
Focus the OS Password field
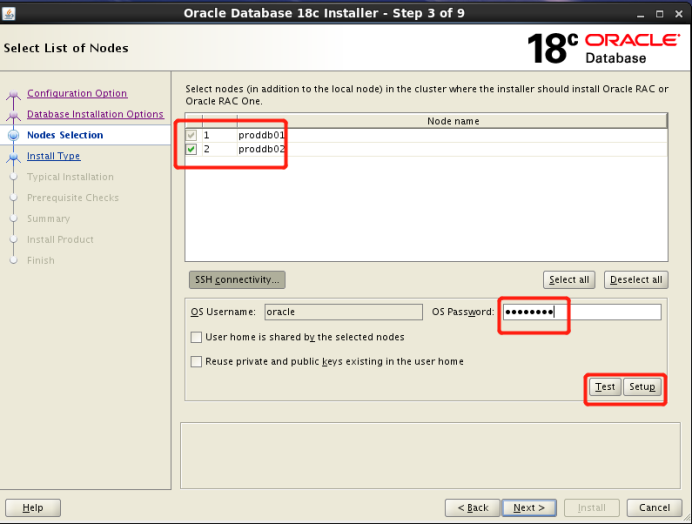[x=582, y=312]
